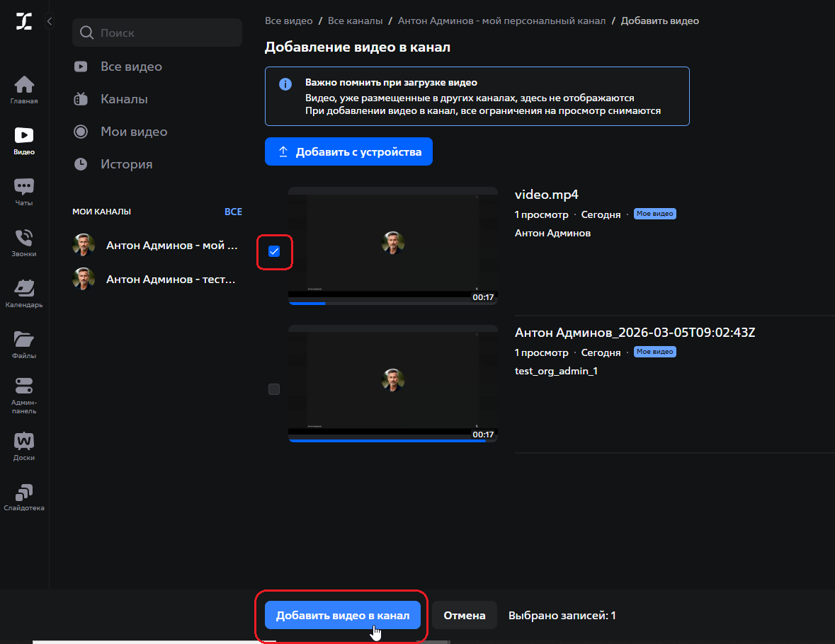Switch to Каналы section
The width and height of the screenshot is (835, 644).
[124, 98]
